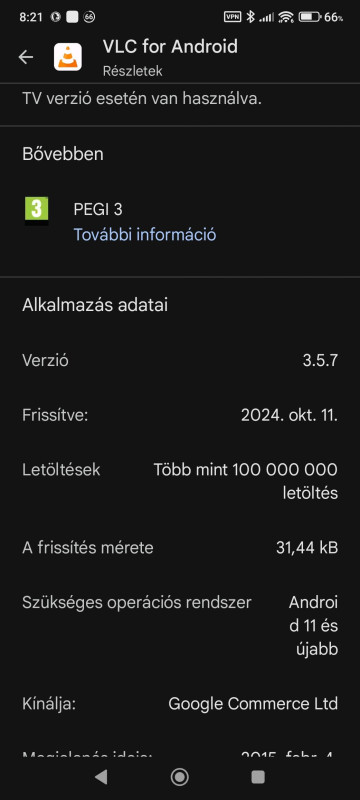Tap the Bővebben section heading
The image size is (360, 800).
pyautogui.click(x=63, y=154)
